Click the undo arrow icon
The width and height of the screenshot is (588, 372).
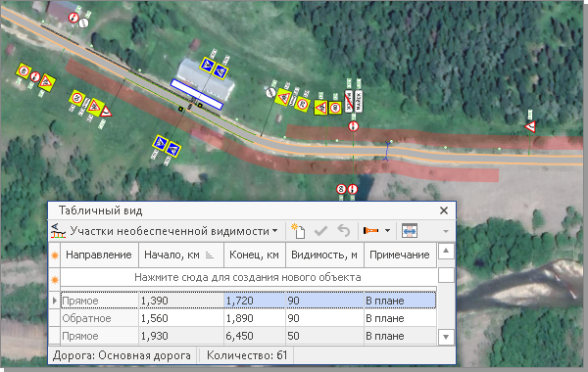(x=343, y=231)
